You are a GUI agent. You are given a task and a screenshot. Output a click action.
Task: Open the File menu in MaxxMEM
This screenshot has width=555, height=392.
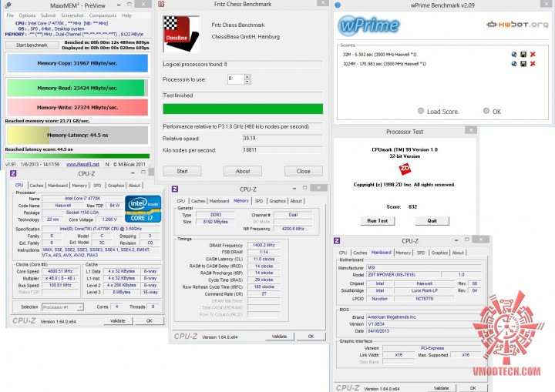tap(10, 15)
